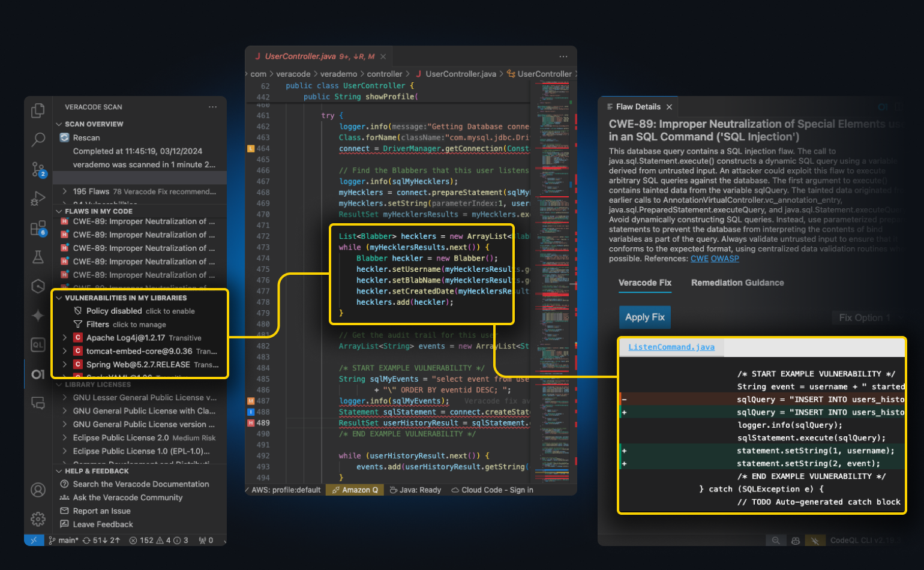Close the Flaw Details tab

(669, 107)
